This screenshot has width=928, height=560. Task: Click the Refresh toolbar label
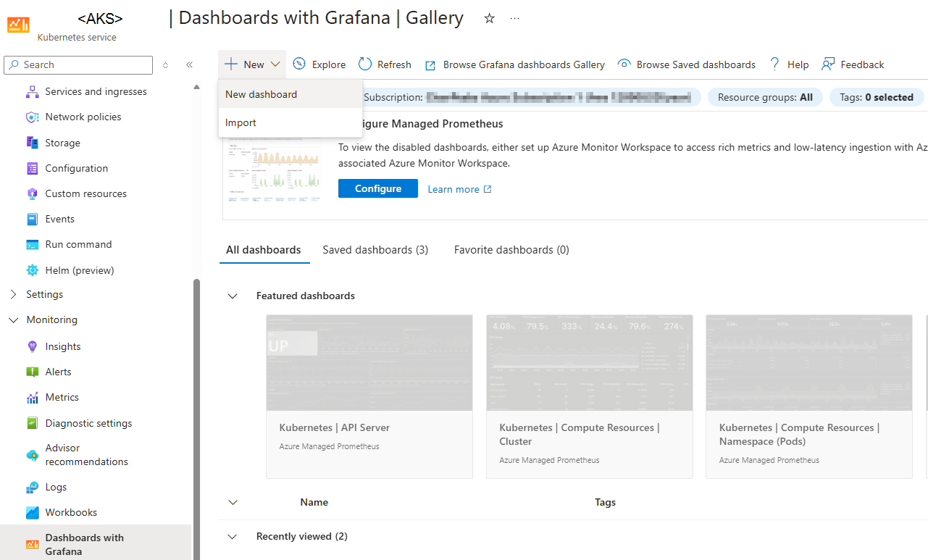394,64
